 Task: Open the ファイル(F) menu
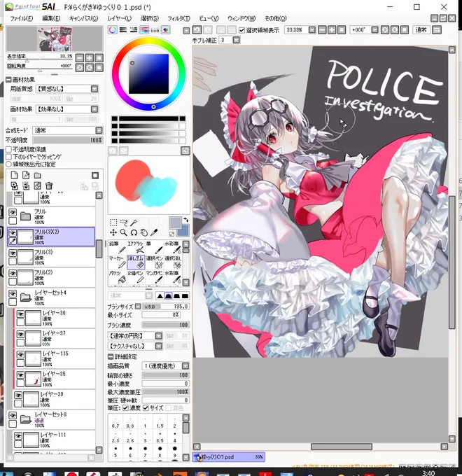click(21, 18)
